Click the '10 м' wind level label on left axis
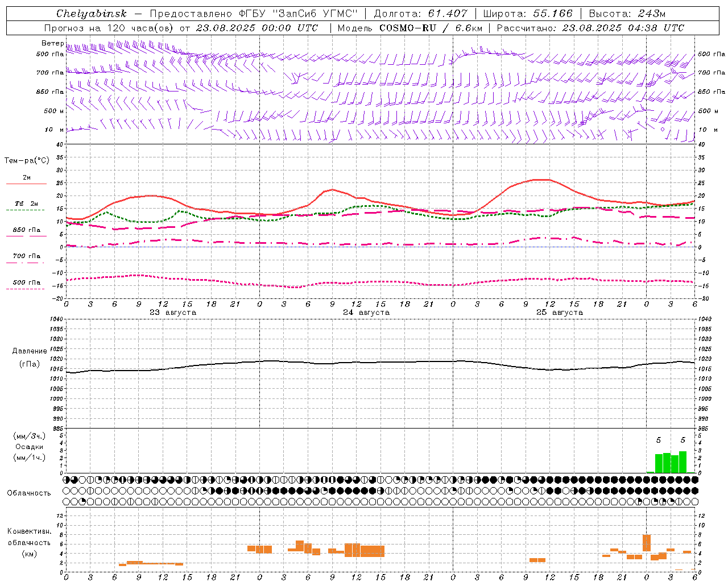The width and height of the screenshot is (728, 582). click(55, 130)
